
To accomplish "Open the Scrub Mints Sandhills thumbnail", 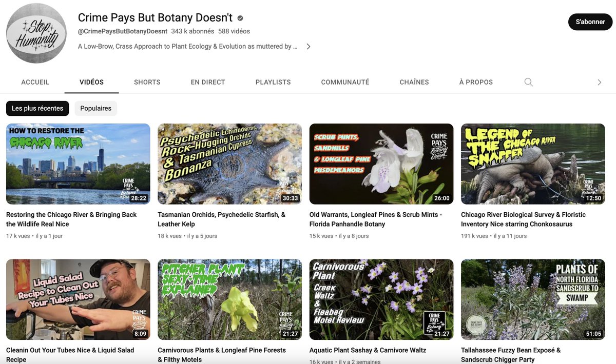I will 381,164.
